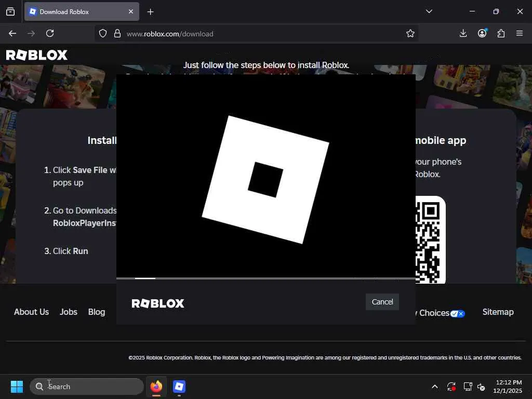The height and width of the screenshot is (399, 532).
Task: Open the Firefox hamburger menu
Action: [x=520, y=33]
